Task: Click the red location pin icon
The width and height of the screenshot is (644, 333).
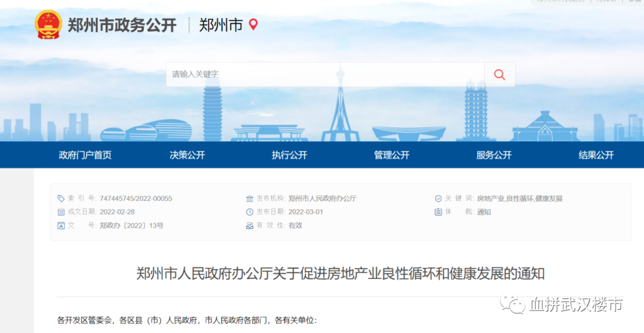Action: [253, 24]
